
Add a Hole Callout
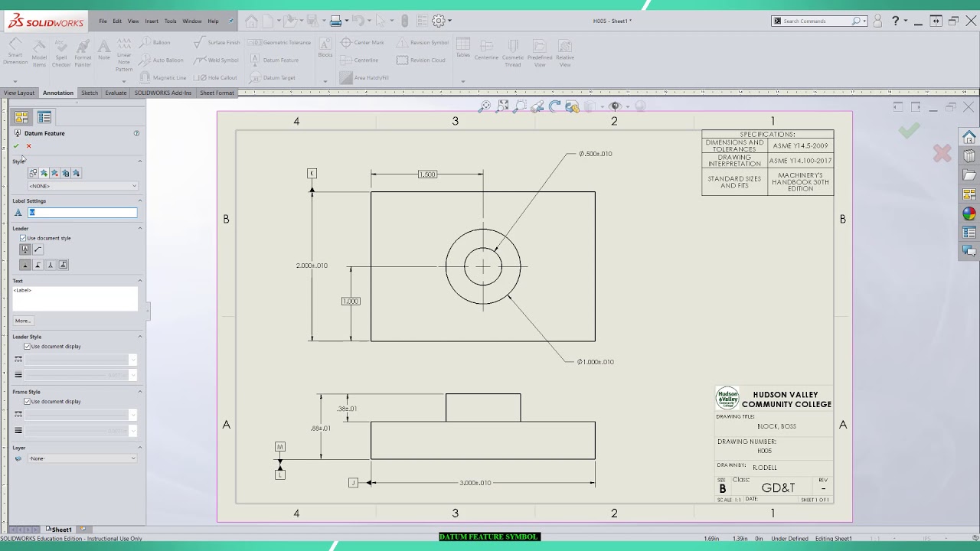[x=216, y=77]
